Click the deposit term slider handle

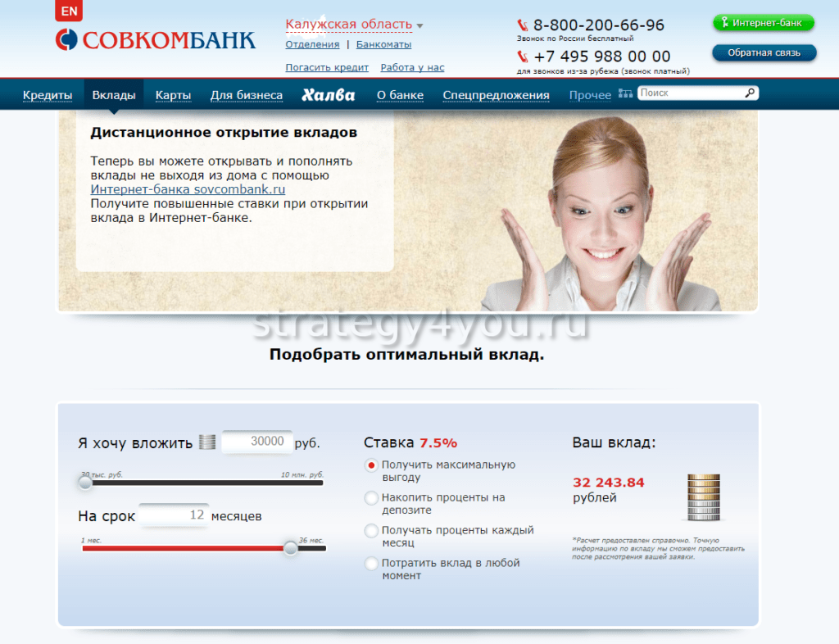tap(291, 548)
